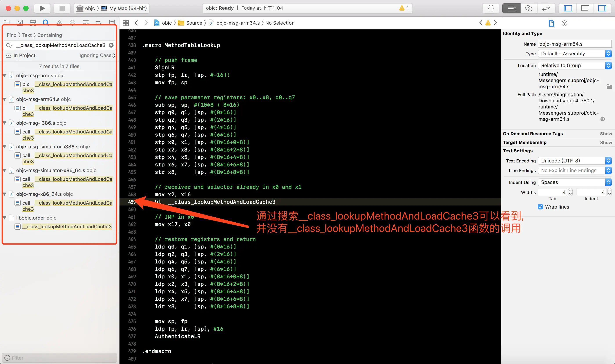The image size is (615, 364).
Task: Toggle the right inspector panel
Action: coord(602,8)
